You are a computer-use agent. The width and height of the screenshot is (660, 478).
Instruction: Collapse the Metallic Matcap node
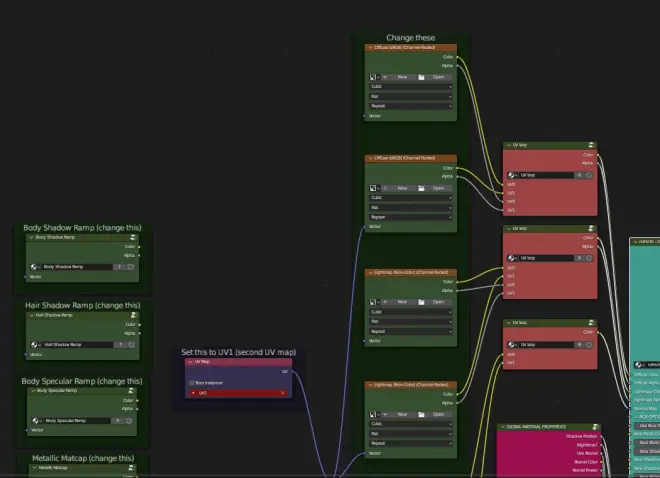pyautogui.click(x=34, y=468)
